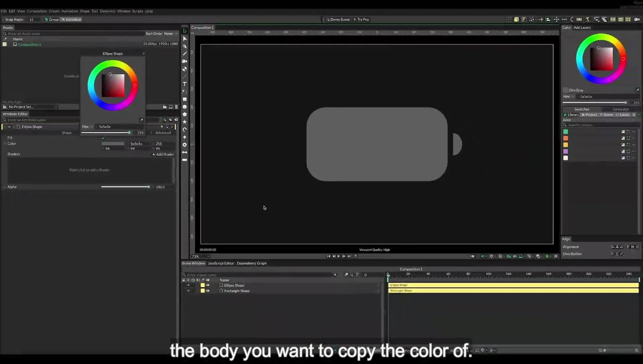Click eyedropper in Ellipse Shape color popup
This screenshot has height=364, width=643.
tap(141, 120)
